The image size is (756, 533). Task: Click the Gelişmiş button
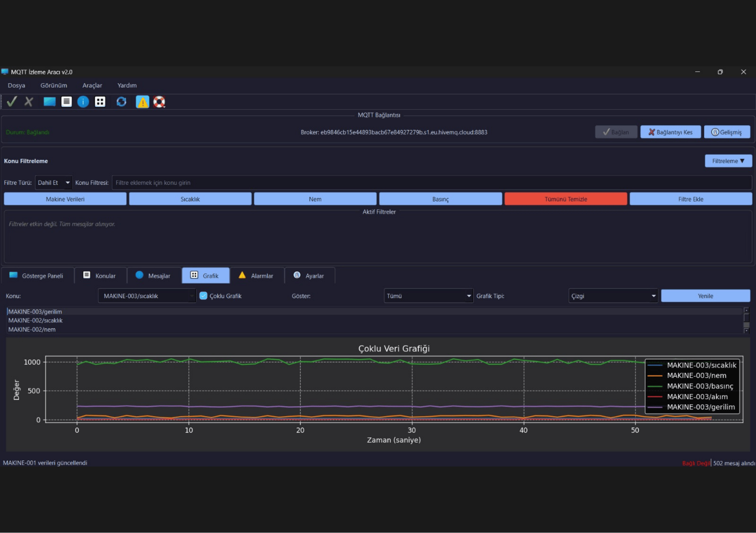pyautogui.click(x=727, y=132)
